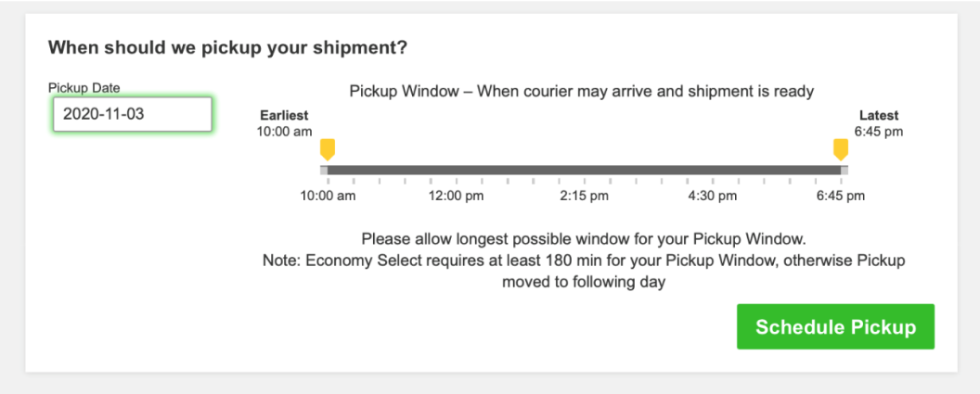Click the 6:45 pm time under Latest
980x394 pixels.
coord(879,132)
